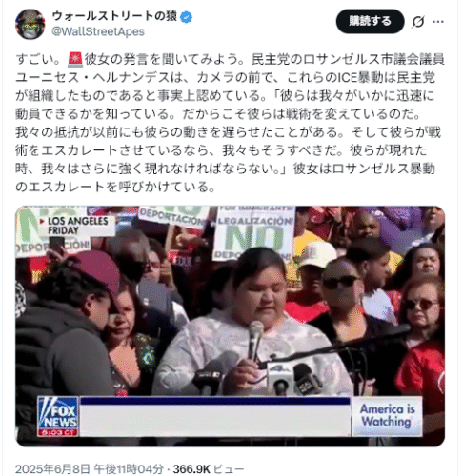Open the @WallStreetApes handle link

98,31
